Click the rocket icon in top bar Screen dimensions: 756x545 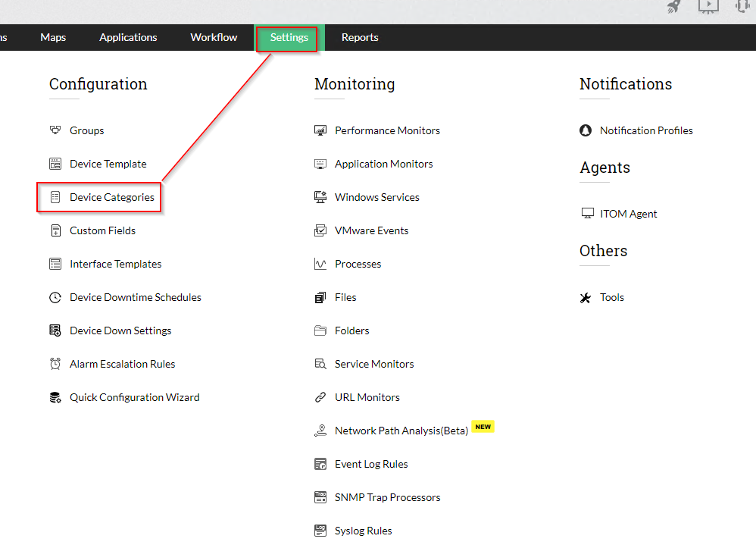pyautogui.click(x=673, y=7)
